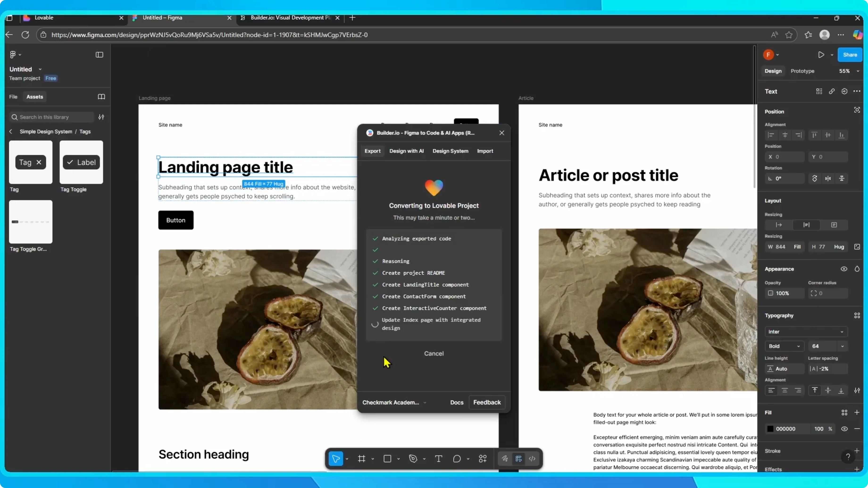Add a Stroke with plus icon

[x=857, y=451]
